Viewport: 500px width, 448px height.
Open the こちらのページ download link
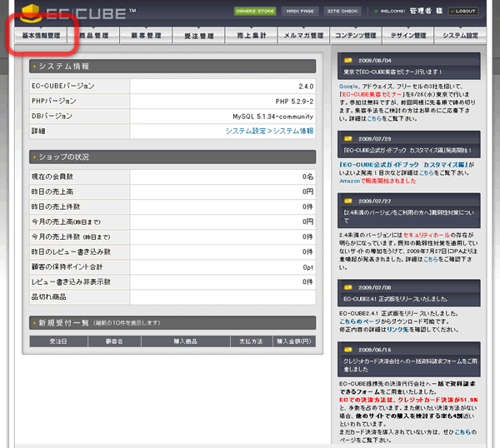tap(360, 321)
